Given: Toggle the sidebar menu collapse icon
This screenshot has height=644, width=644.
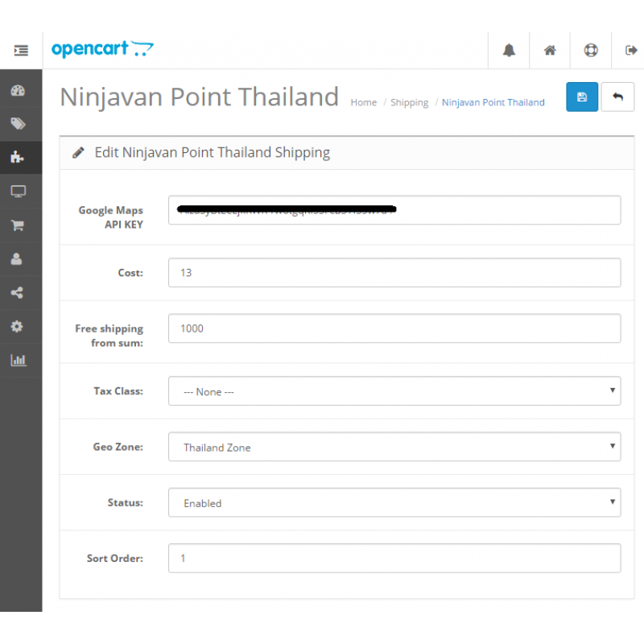Looking at the screenshot, I should tap(21, 51).
